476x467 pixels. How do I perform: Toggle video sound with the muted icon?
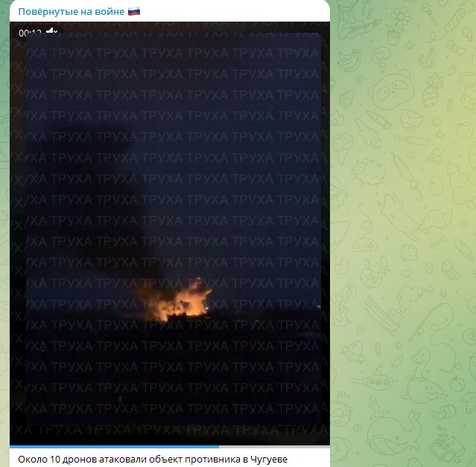click(x=51, y=31)
